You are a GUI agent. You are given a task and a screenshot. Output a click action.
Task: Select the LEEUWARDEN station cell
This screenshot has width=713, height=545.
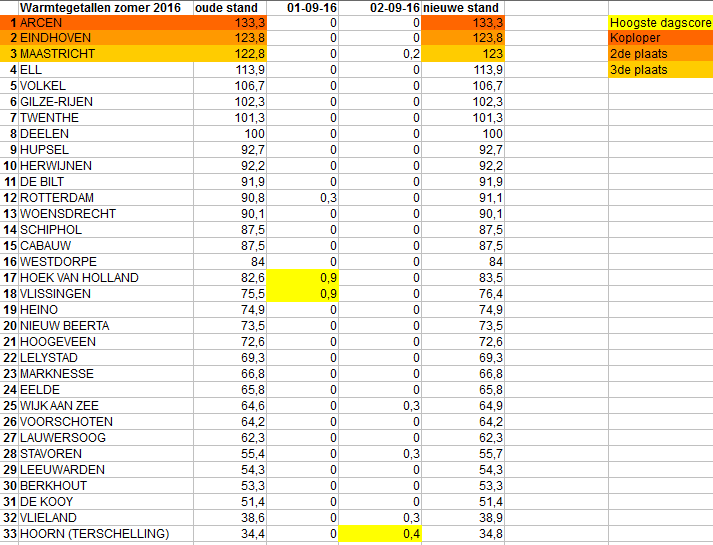pos(106,470)
